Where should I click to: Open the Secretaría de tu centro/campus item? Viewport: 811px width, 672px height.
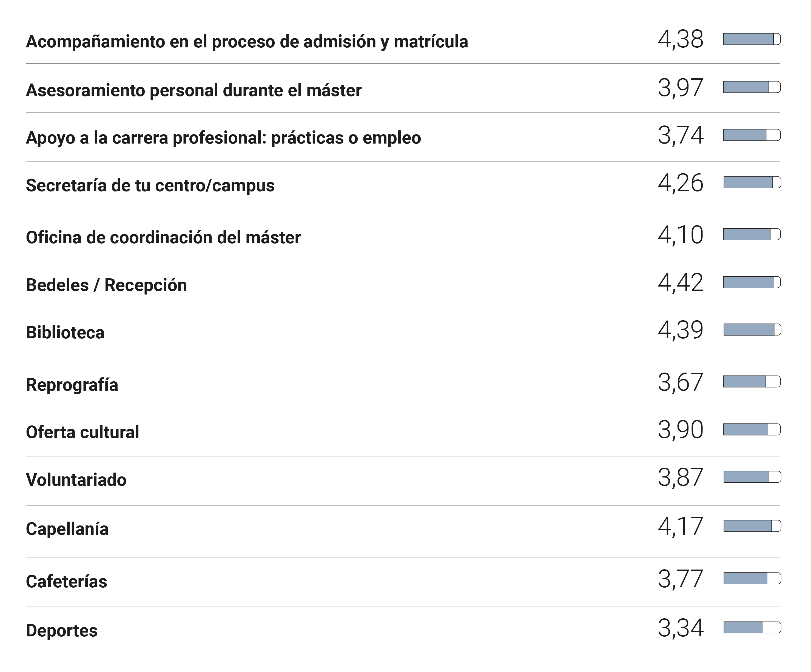click(150, 185)
